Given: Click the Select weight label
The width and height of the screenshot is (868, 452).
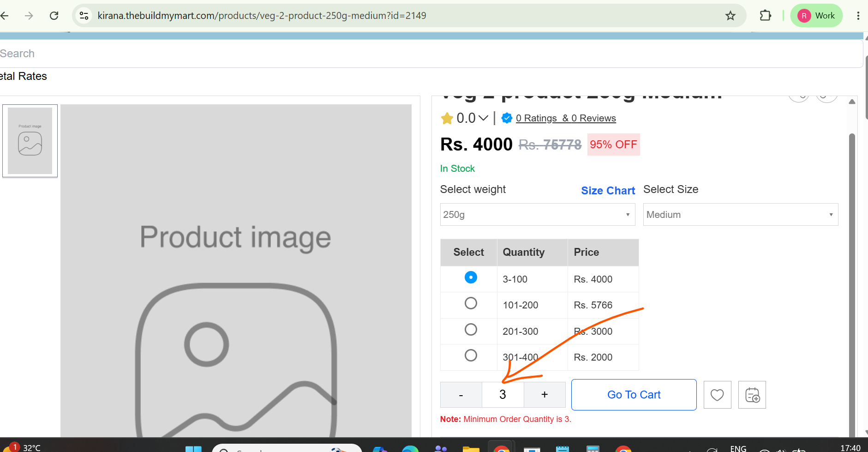Looking at the screenshot, I should coord(473,189).
